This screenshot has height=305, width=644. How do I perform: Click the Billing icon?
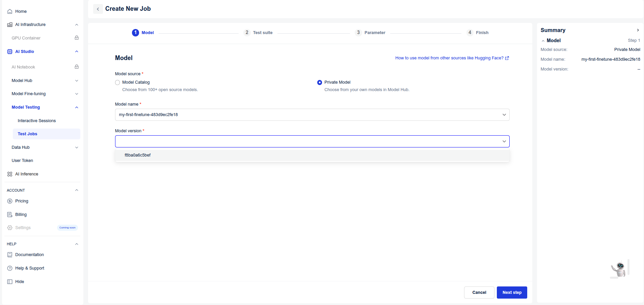[x=10, y=215]
